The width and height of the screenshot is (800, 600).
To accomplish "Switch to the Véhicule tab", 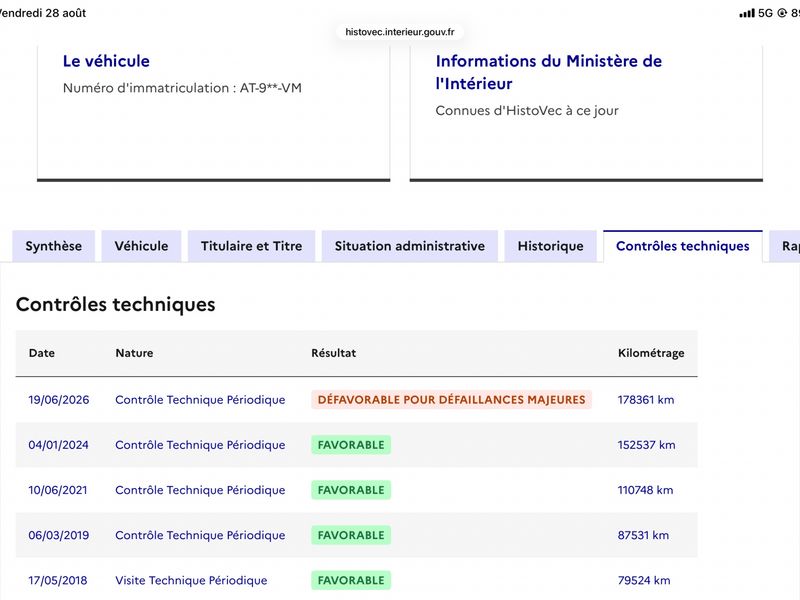I will [141, 246].
